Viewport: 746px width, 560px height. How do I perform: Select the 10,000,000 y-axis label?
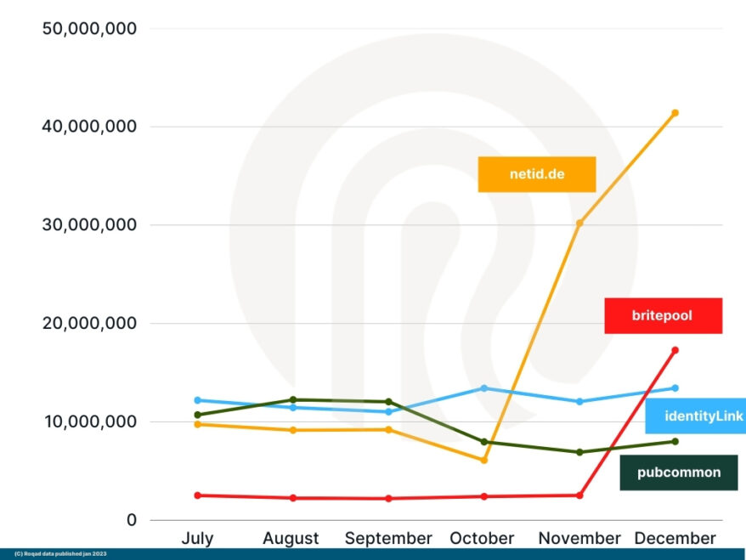point(89,422)
